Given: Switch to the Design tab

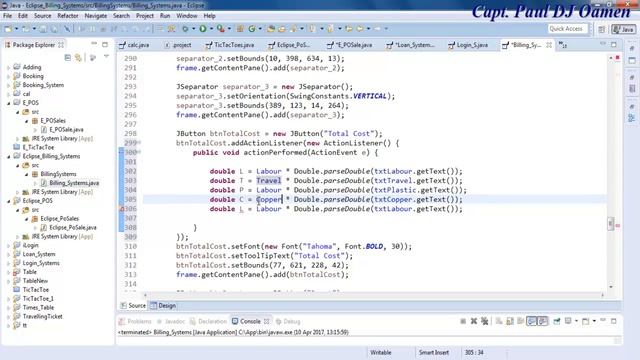Looking at the screenshot, I should pyautogui.click(x=163, y=305).
